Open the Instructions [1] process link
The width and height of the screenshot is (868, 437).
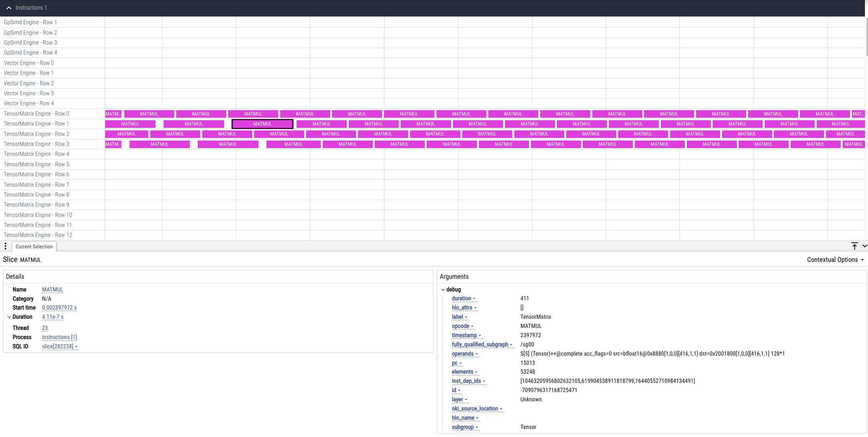pos(59,337)
